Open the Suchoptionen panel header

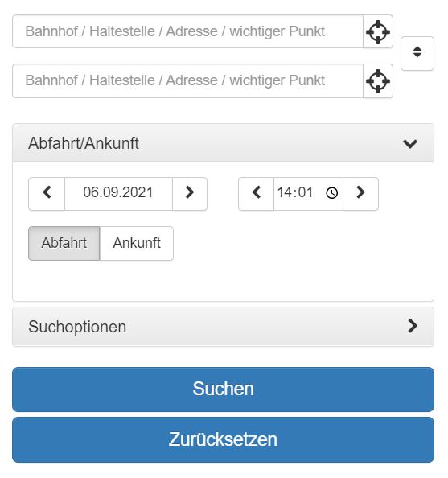(x=223, y=327)
